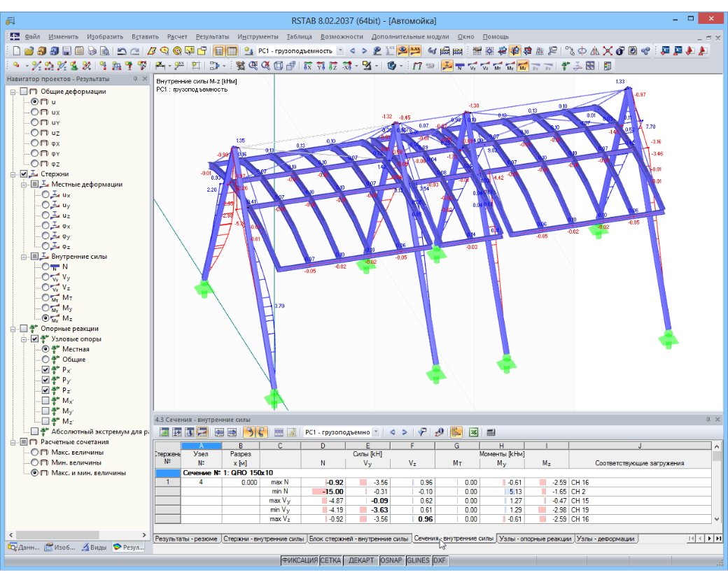728x582 pixels.
Task: Toggle the show results eye icon
Action: pos(402,50)
